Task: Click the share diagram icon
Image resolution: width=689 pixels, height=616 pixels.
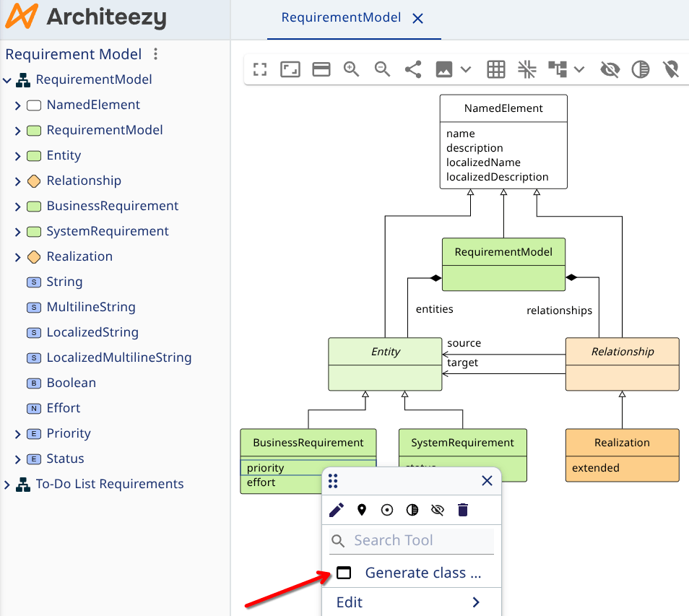Action: (413, 69)
